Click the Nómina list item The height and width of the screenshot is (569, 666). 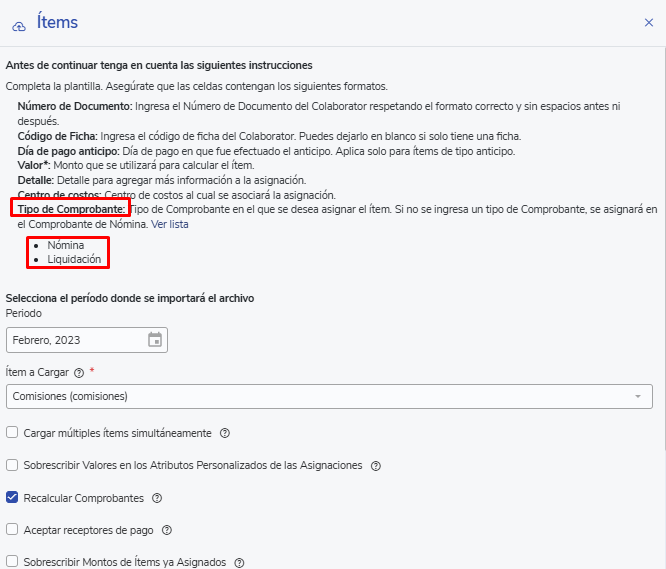(65, 245)
